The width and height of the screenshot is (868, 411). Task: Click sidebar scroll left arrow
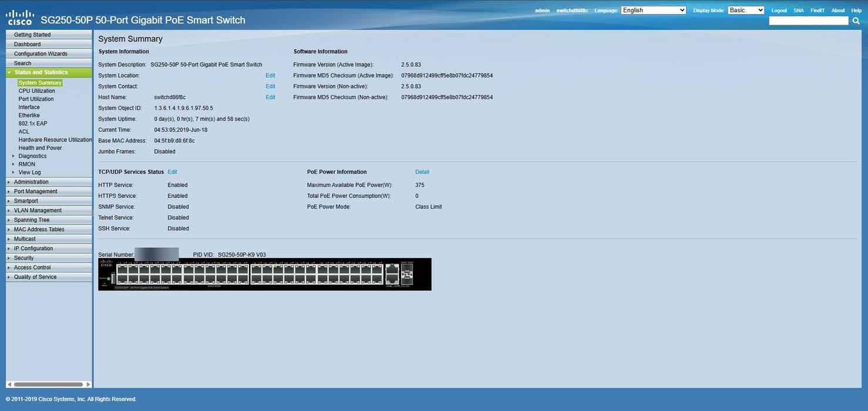coord(9,385)
